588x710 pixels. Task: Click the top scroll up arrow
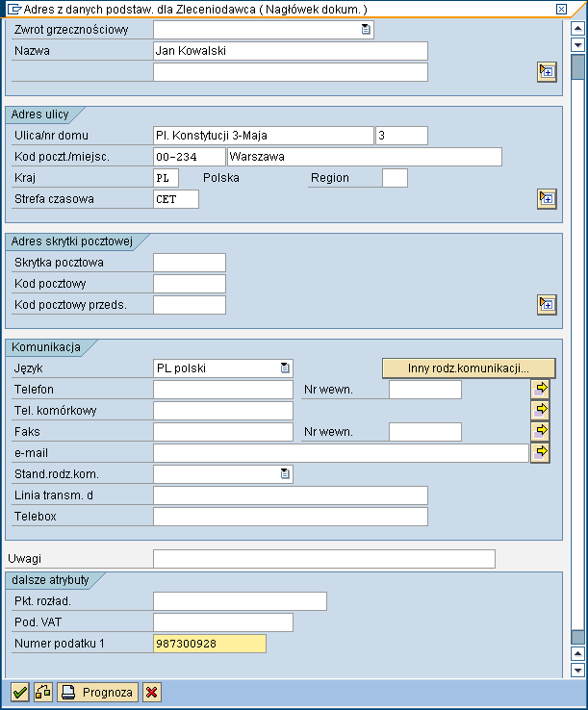[x=577, y=29]
